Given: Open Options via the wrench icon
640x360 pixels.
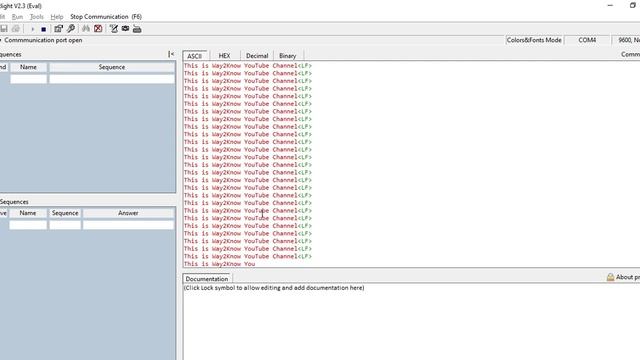Looking at the screenshot, I should click(71, 29).
